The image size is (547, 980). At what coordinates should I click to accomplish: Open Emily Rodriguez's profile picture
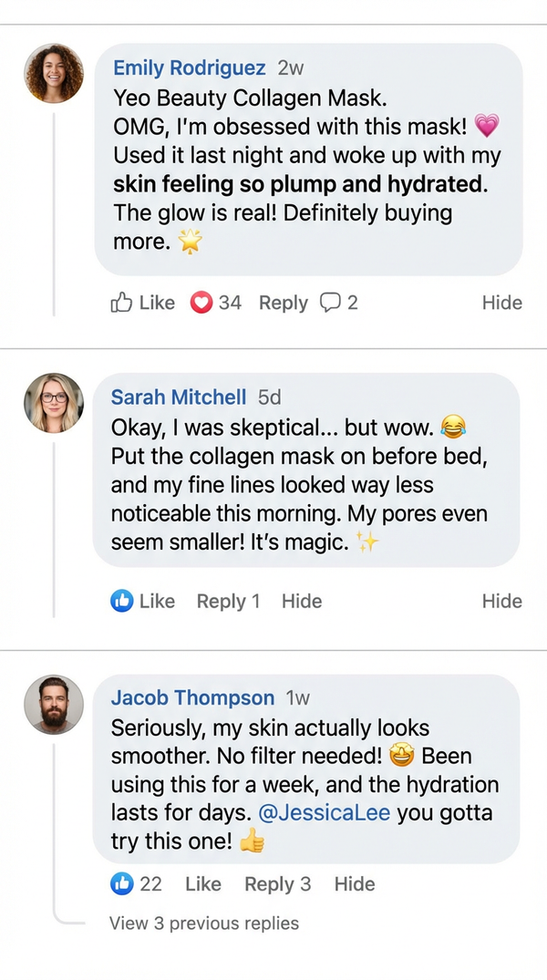[53, 73]
